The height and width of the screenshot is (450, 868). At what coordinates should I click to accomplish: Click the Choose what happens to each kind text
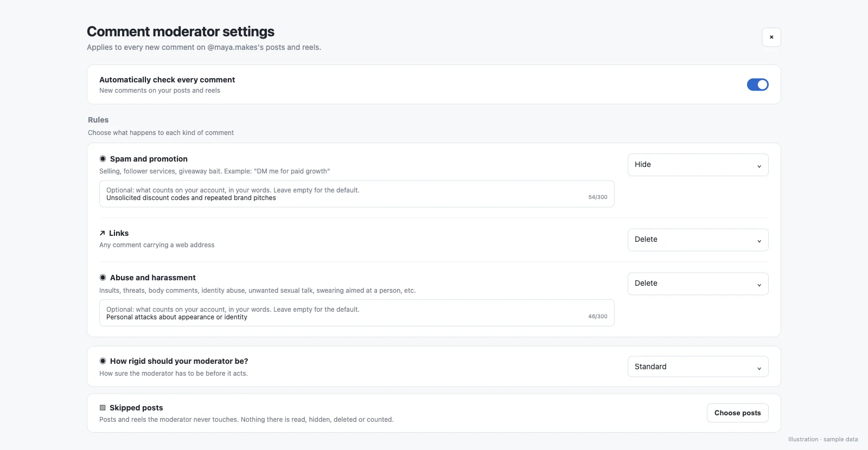coord(161,133)
